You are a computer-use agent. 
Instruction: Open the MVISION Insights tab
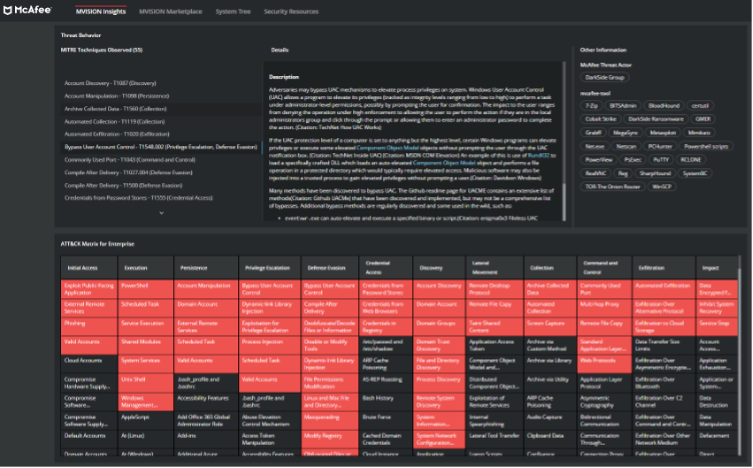pyautogui.click(x=101, y=12)
